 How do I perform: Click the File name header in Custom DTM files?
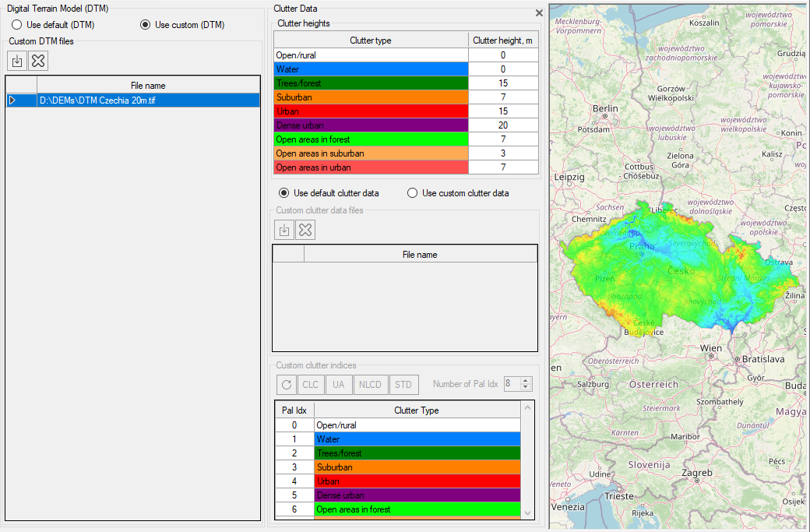pos(148,85)
